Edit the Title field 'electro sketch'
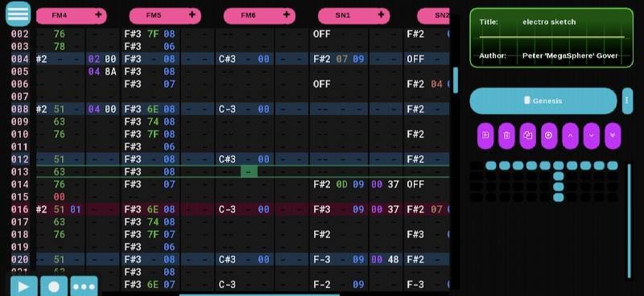 (549, 22)
